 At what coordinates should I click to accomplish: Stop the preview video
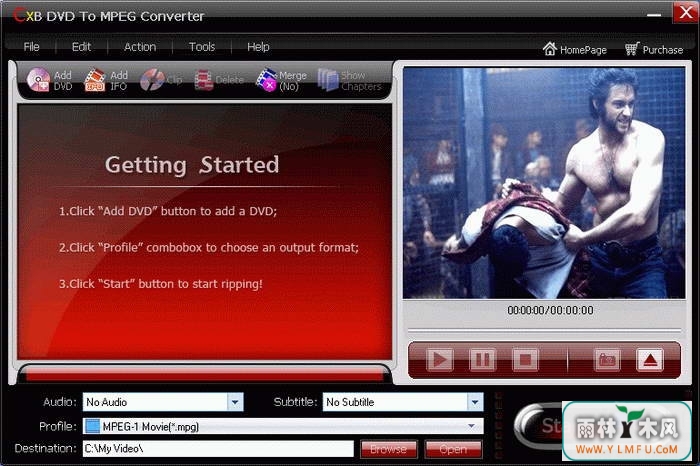point(525,359)
